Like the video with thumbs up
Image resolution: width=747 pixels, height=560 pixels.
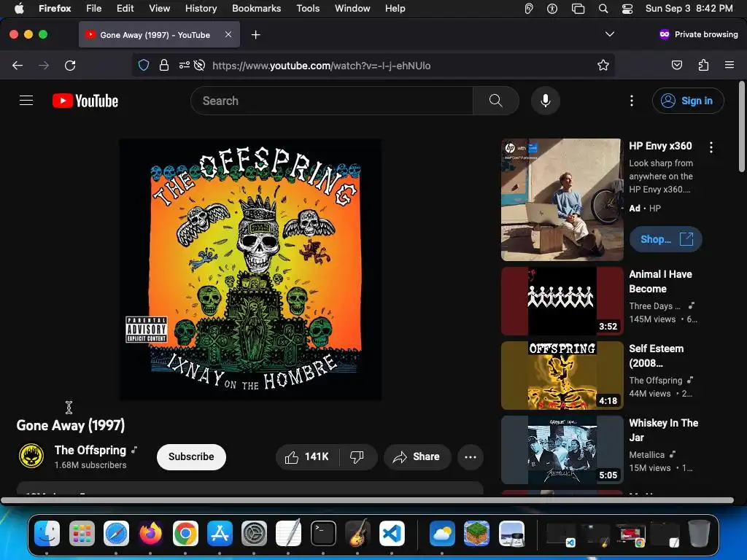(x=307, y=456)
